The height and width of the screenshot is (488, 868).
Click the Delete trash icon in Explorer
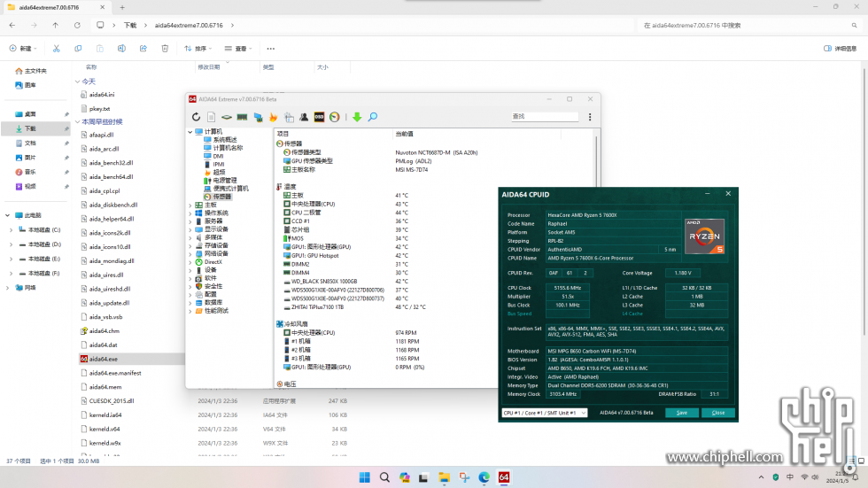click(165, 49)
